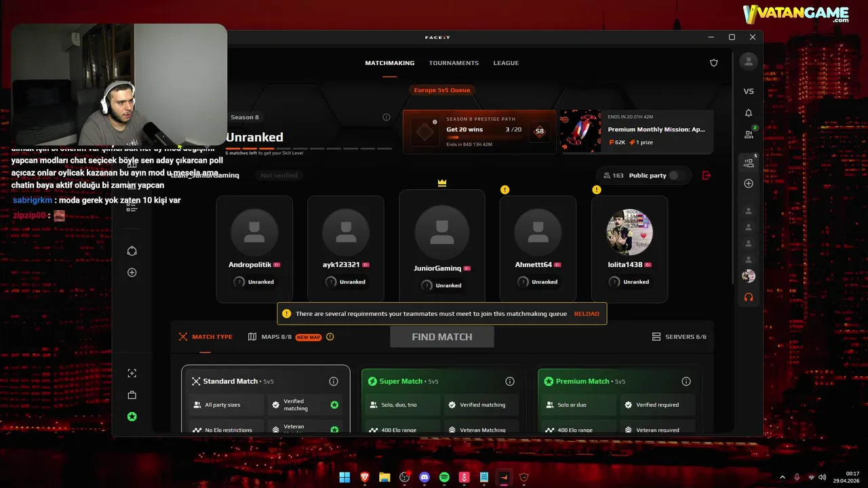Click the 163 party members count
Image resolution: width=868 pixels, height=488 pixels.
point(612,176)
